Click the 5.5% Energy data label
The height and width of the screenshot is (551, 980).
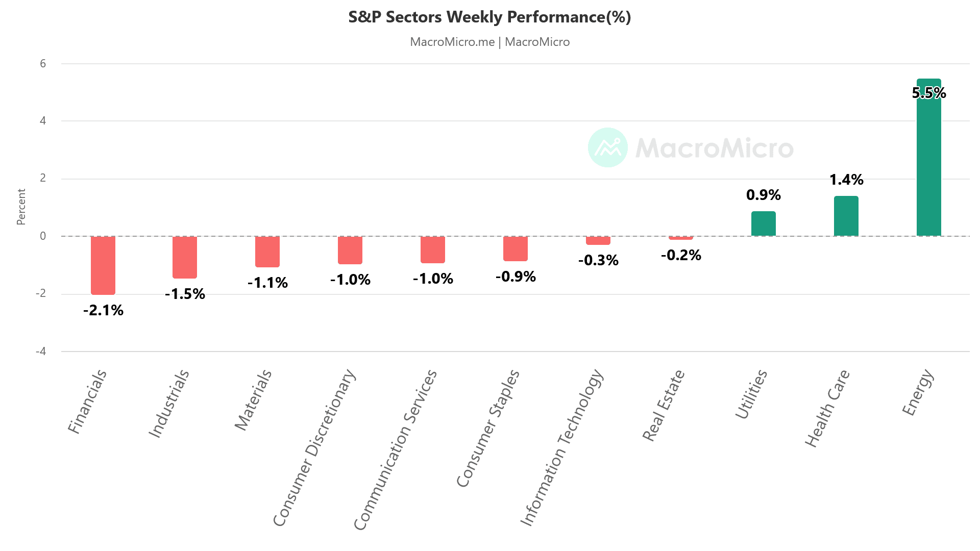coord(929,93)
